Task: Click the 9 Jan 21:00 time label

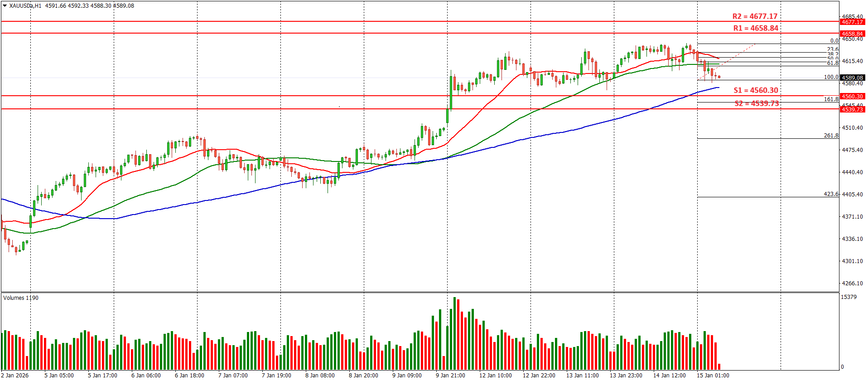Action: point(450,375)
